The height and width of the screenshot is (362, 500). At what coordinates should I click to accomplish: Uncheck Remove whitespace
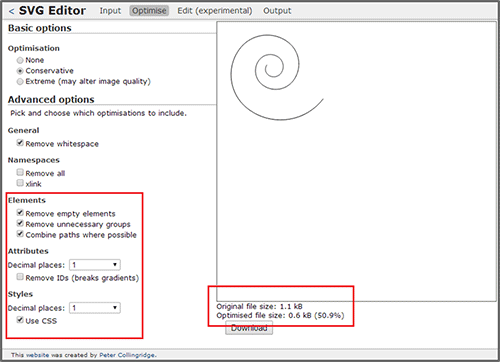pyautogui.click(x=20, y=143)
